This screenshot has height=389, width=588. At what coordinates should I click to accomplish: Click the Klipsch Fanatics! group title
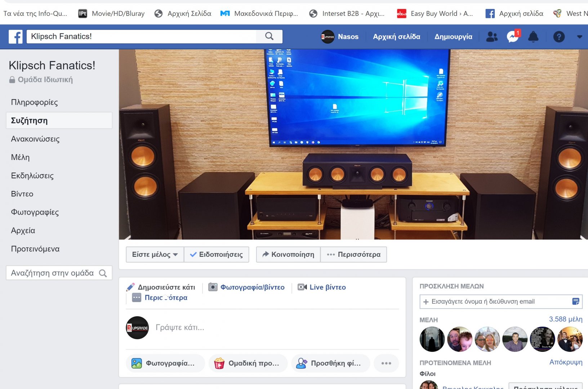pos(52,66)
